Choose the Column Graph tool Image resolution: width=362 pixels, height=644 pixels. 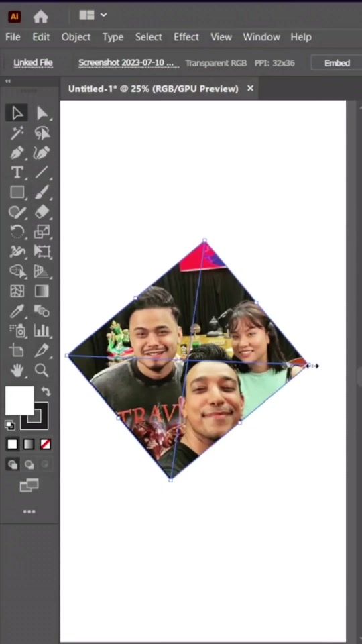pyautogui.click(x=42, y=331)
